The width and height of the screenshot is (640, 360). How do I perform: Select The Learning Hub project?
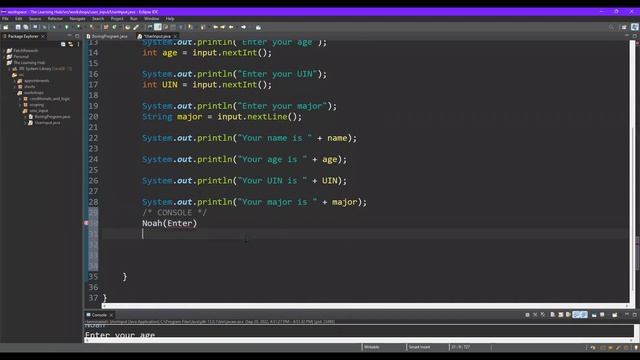coord(29,63)
